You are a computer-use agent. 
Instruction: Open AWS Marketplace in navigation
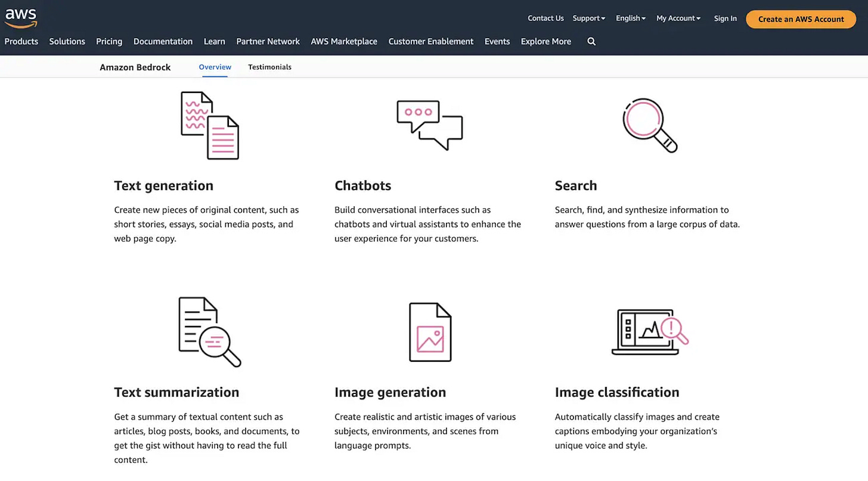(x=344, y=42)
